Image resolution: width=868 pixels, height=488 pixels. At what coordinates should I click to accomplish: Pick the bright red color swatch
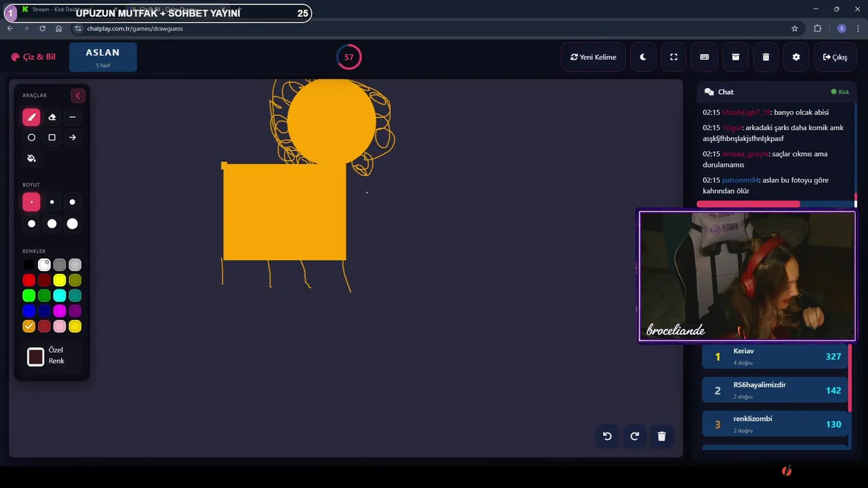coord(28,280)
